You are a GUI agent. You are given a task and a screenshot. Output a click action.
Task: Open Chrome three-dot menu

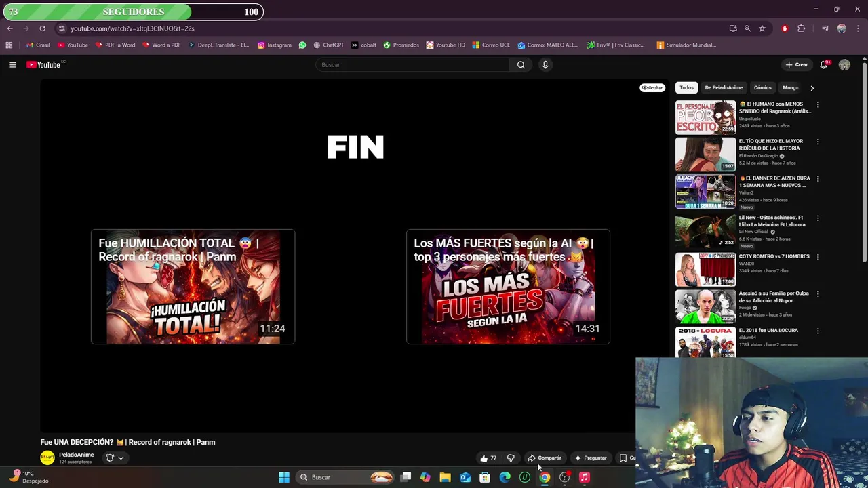click(x=859, y=28)
